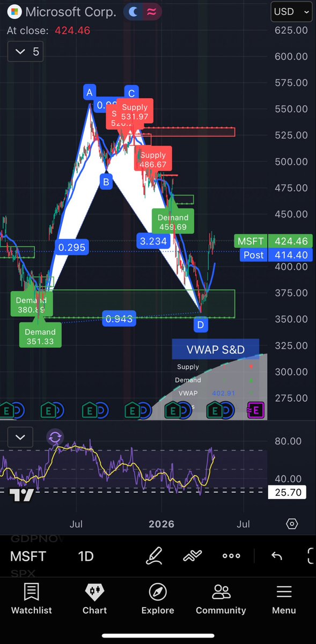Open the USD currency dropdown
Viewport: 316px width, 644px height.
(291, 12)
